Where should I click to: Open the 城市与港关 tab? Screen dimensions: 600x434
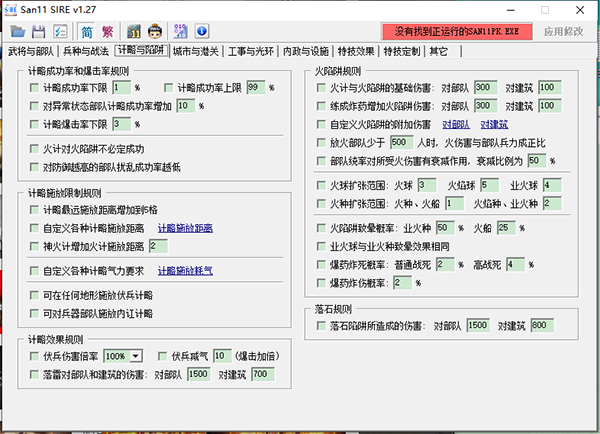(x=199, y=50)
